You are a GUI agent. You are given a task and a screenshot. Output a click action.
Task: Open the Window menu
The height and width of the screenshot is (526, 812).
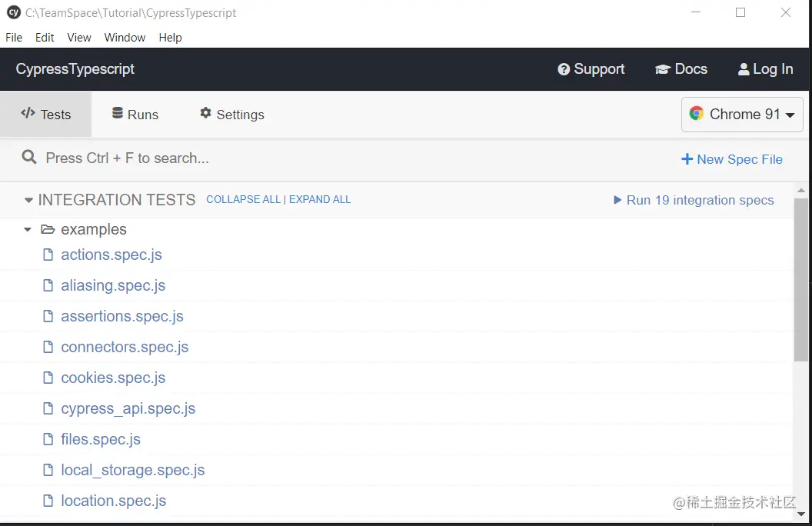[125, 38]
